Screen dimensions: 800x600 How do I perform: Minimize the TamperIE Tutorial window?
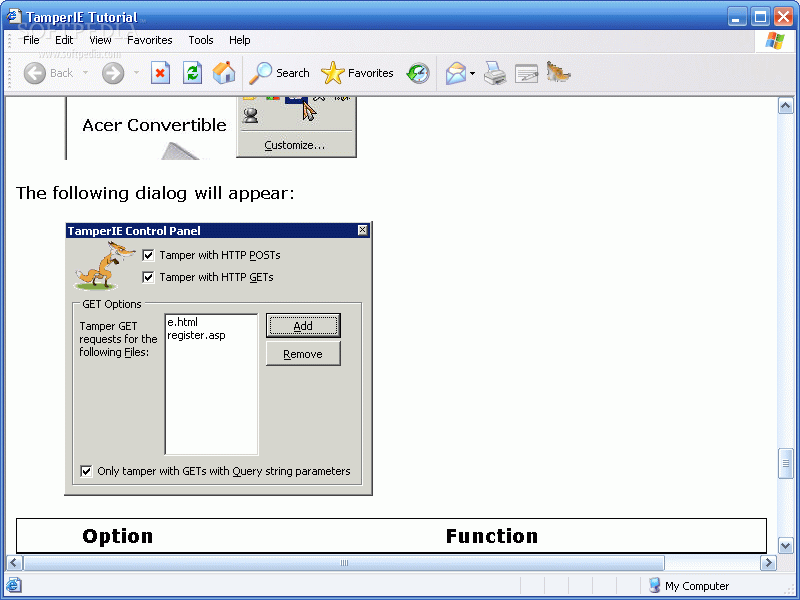pyautogui.click(x=736, y=17)
